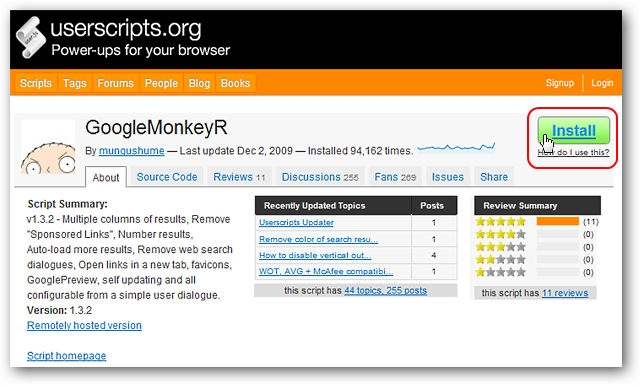Click the one-star rating row icons

click(x=500, y=272)
